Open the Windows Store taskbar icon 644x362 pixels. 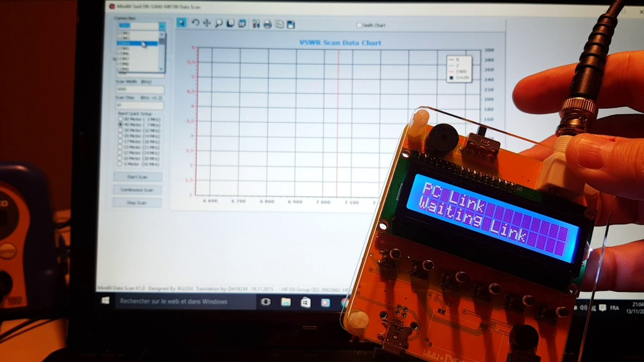(306, 302)
